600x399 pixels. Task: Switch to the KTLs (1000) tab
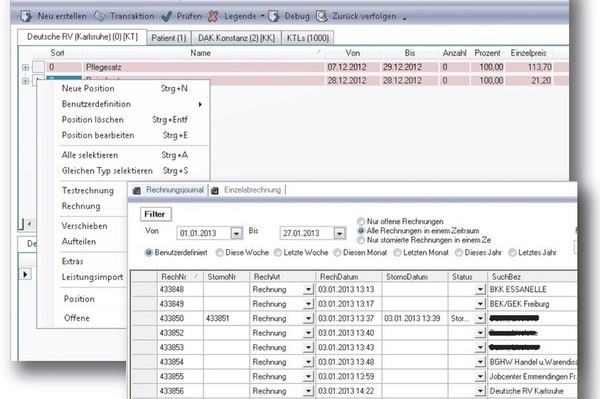(x=308, y=38)
